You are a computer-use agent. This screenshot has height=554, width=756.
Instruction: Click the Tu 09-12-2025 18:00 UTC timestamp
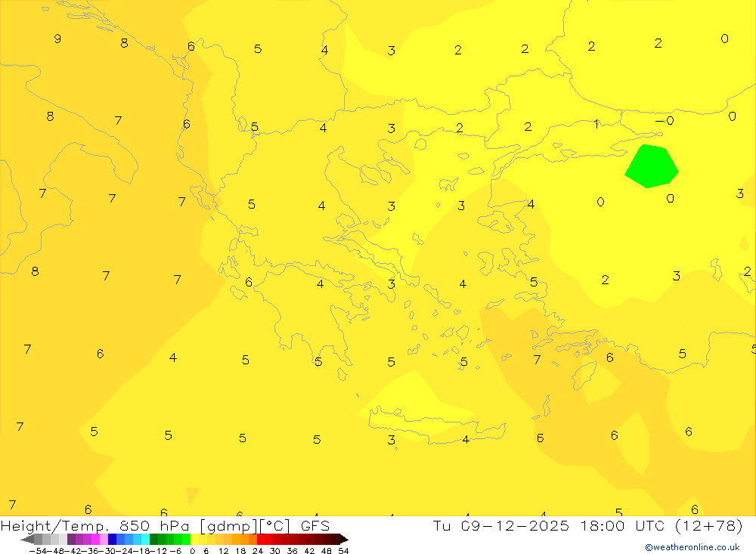point(587,525)
